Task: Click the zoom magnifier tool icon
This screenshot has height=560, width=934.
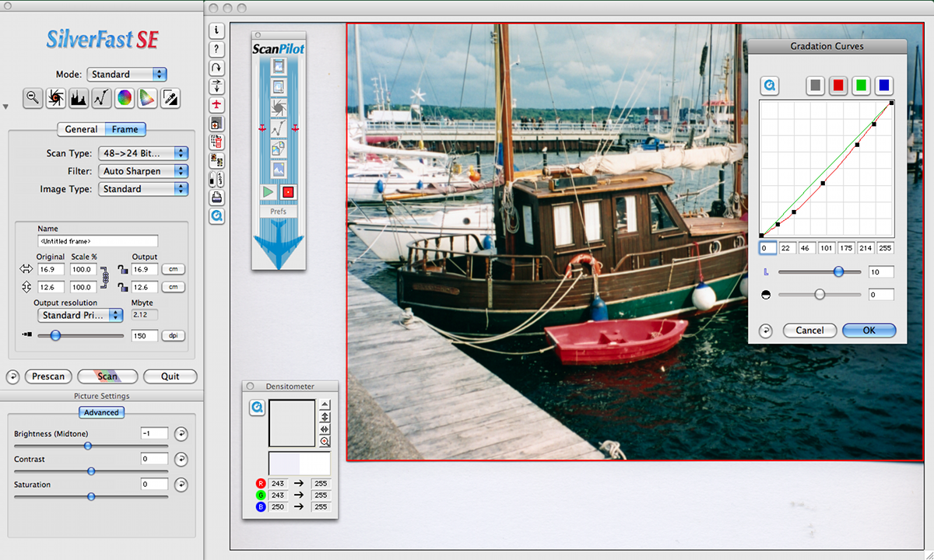Action: coord(33,97)
